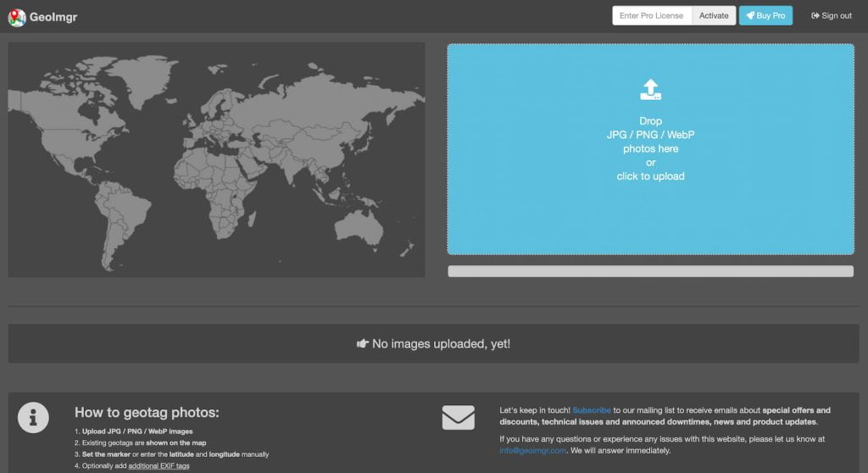The height and width of the screenshot is (473, 868).
Task: Open the Subscribe mailing list link
Action: [591, 410]
